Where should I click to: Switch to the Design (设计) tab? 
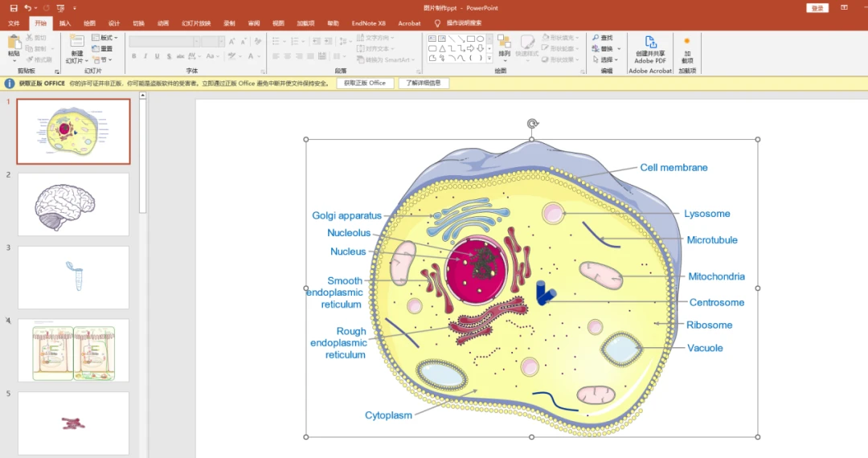coord(114,23)
